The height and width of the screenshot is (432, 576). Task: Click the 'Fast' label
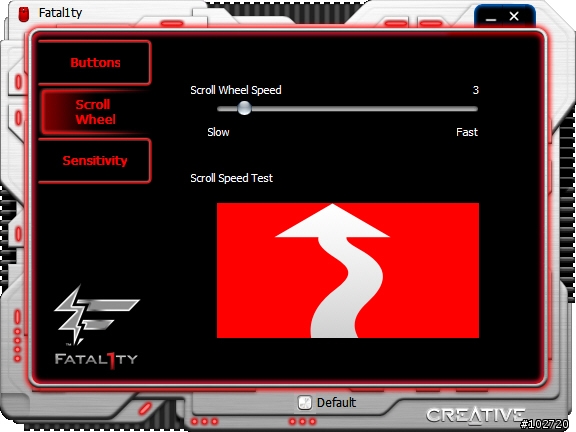tap(467, 132)
